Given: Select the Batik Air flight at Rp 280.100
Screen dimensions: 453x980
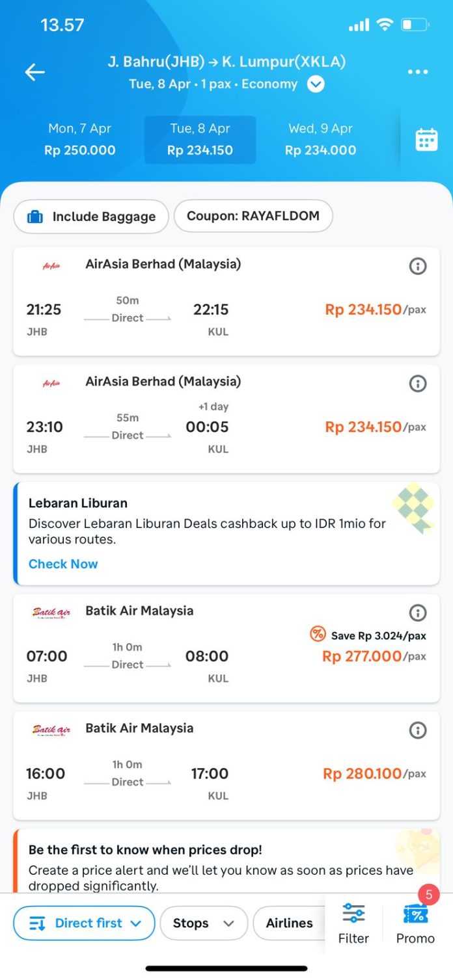Looking at the screenshot, I should pos(226,773).
